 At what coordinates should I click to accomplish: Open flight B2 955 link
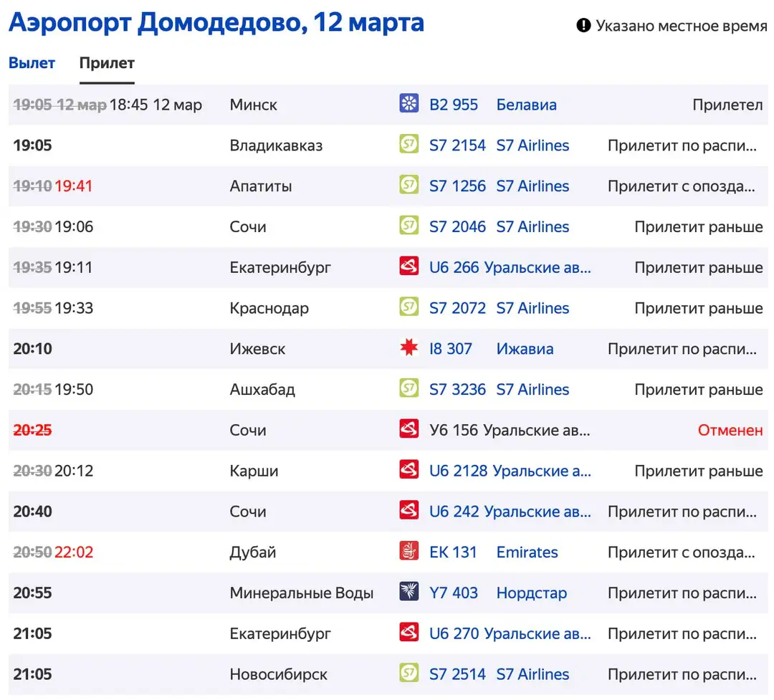click(x=454, y=105)
